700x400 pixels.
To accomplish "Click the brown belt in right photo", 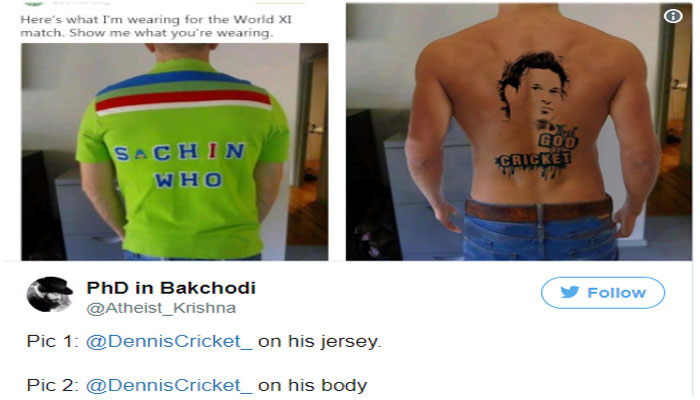I will [538, 210].
